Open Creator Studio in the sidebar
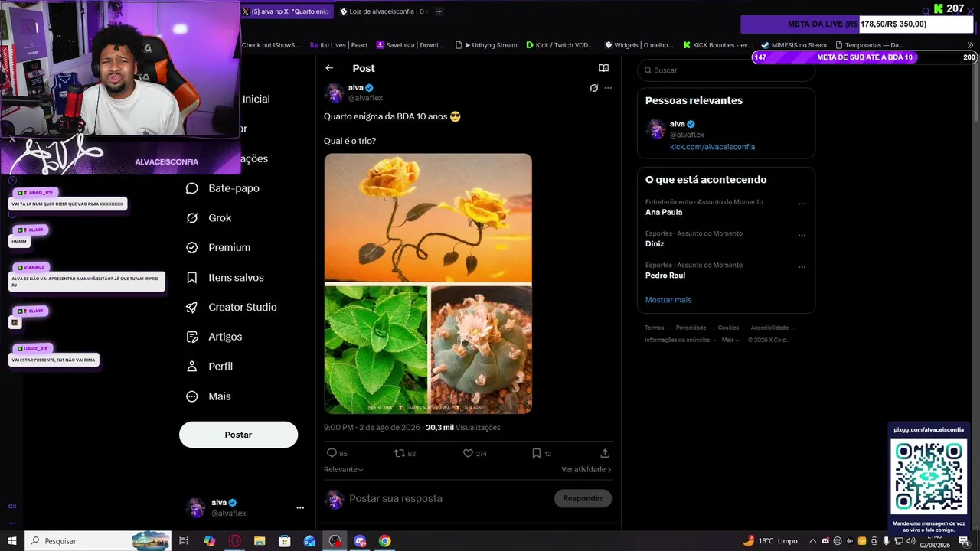Viewport: 980px width, 551px height. click(231, 307)
